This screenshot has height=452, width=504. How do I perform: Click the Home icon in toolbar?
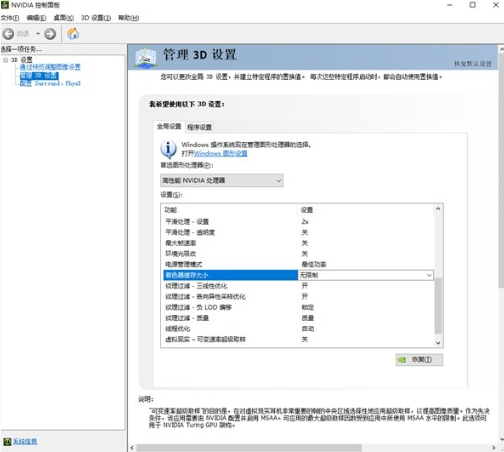coord(73,34)
